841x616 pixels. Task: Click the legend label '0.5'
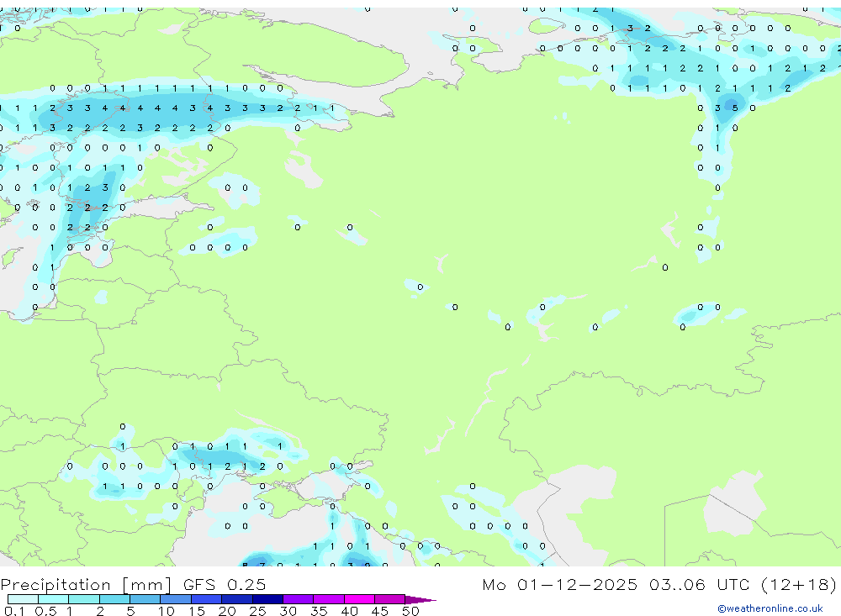point(45,611)
